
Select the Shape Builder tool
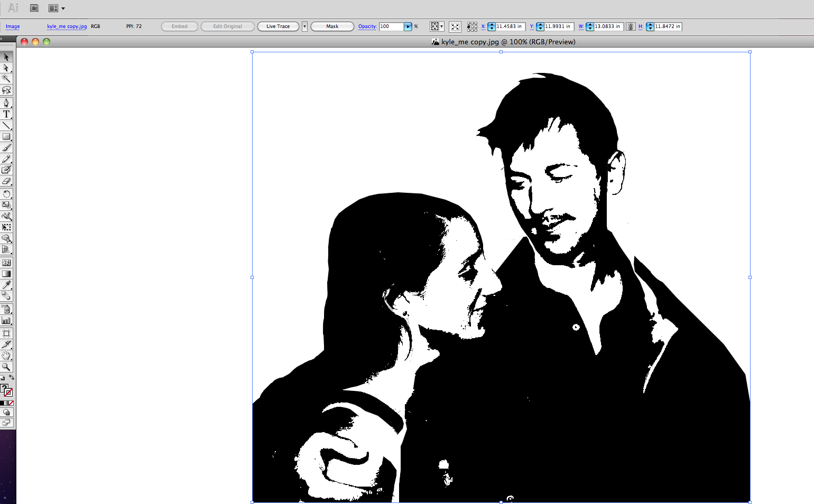click(6, 238)
